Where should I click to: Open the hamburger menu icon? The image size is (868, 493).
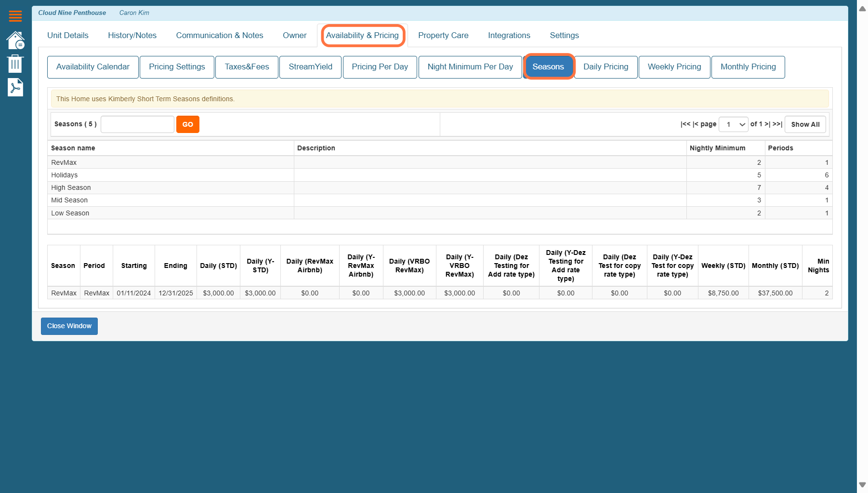(15, 16)
